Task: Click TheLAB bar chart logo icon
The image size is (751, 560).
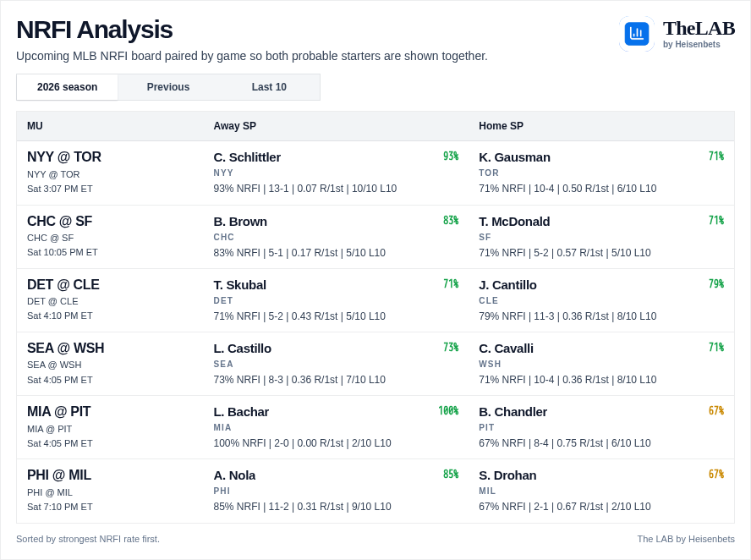Action: 637,34
